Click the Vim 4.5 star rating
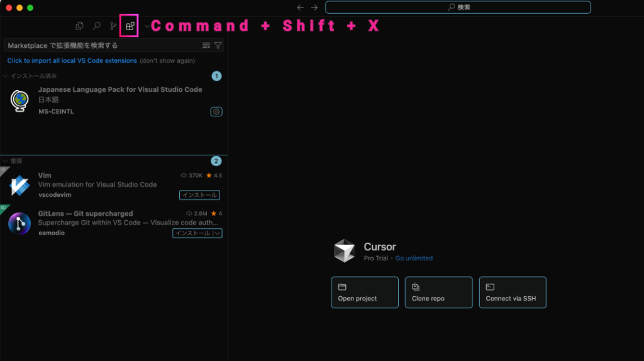 [x=214, y=175]
